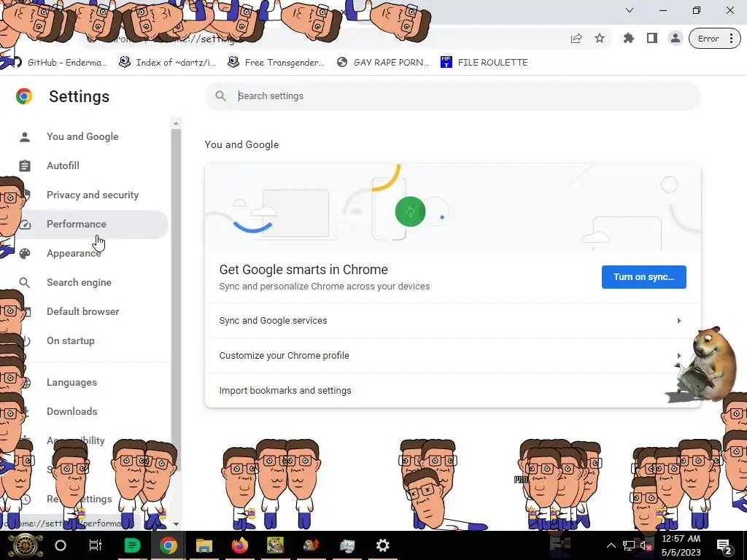This screenshot has width=747, height=560.
Task: Go to You and Google section
Action: (82, 136)
